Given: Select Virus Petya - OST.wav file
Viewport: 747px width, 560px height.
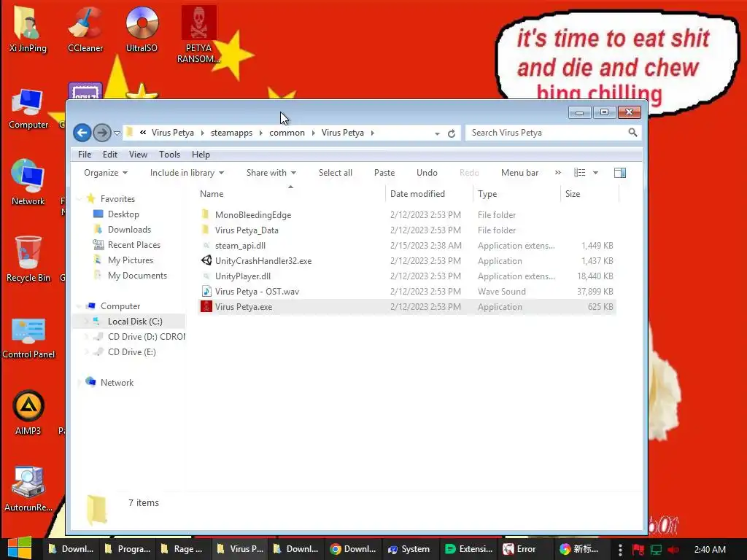Looking at the screenshot, I should (257, 292).
